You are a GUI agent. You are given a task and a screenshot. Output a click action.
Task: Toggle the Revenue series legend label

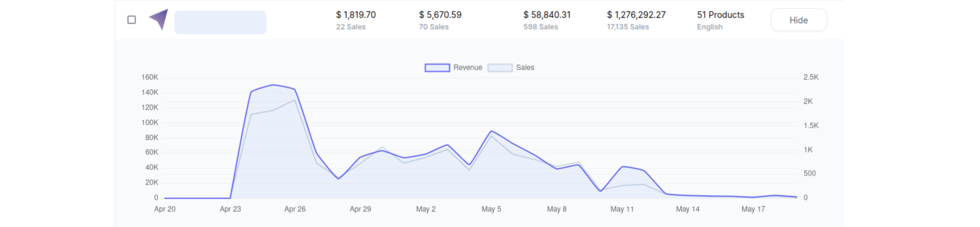[x=467, y=68]
